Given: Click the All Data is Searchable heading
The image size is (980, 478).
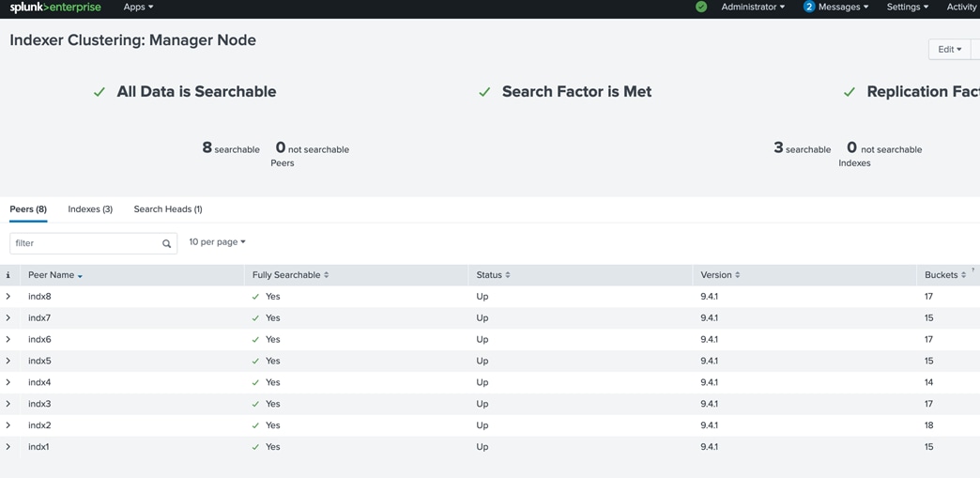Looking at the screenshot, I should (196, 91).
